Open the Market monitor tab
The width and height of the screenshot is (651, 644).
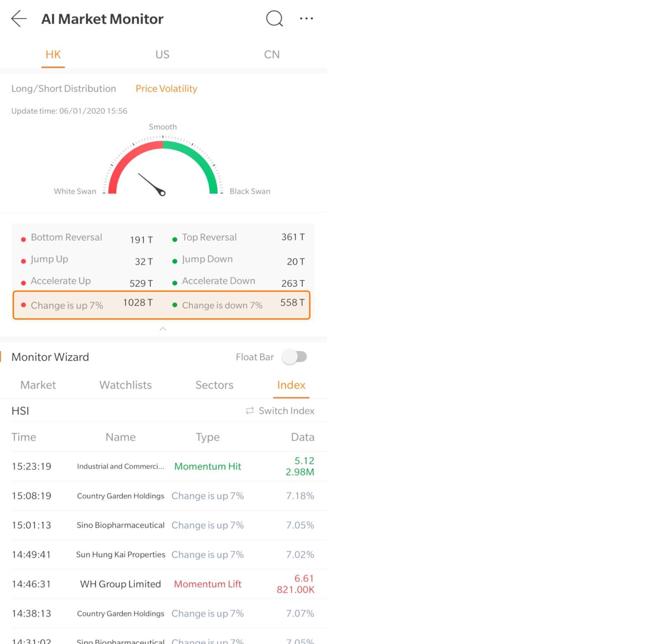[38, 385]
